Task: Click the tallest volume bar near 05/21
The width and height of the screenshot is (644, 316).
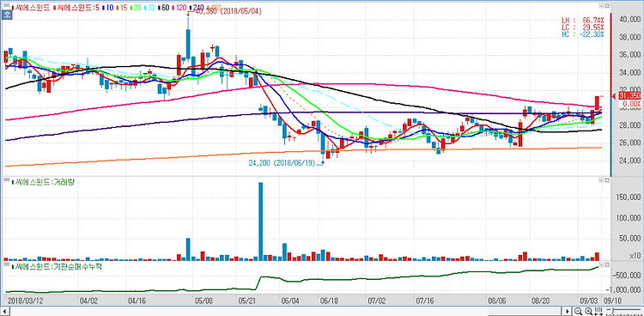Action: click(x=260, y=222)
